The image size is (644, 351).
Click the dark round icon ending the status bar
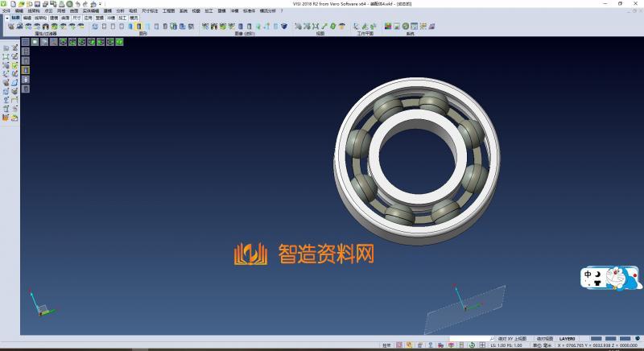tap(638, 339)
